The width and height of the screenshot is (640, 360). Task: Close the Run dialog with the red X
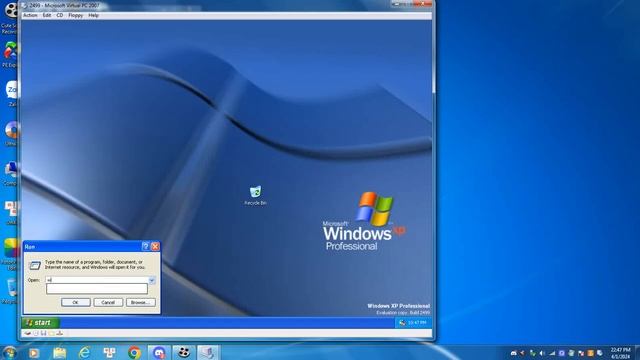155,247
